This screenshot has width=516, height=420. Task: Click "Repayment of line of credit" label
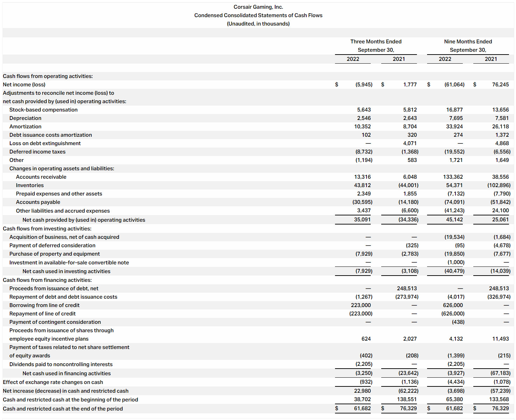pos(42,314)
